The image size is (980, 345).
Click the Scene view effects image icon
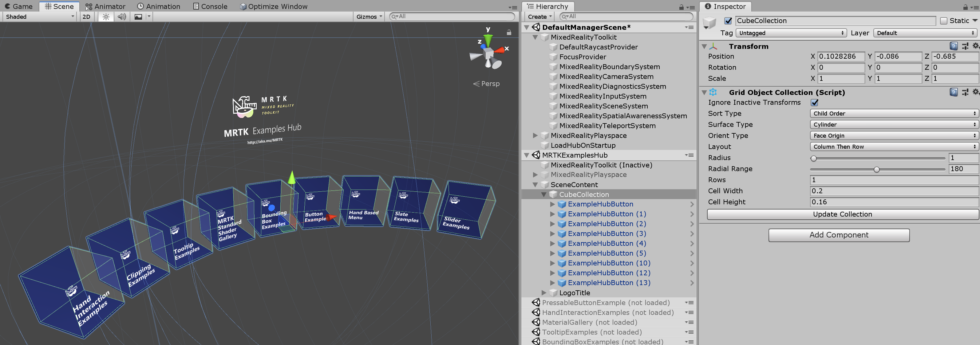138,16
